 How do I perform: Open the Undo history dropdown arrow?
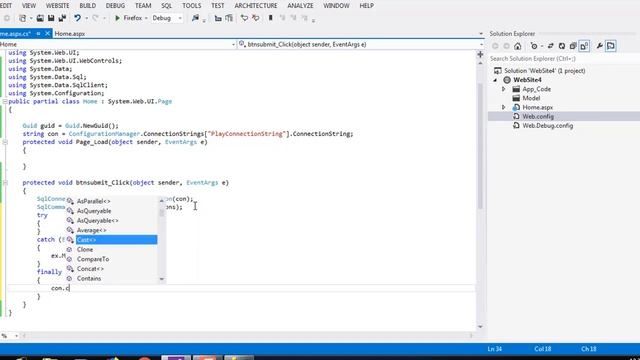pyautogui.click(x=86, y=18)
